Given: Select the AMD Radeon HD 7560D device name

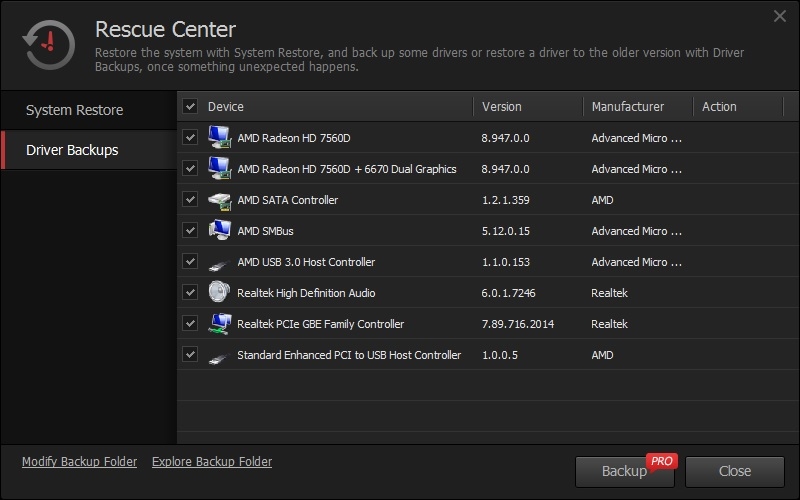Looking at the screenshot, I should pos(294,138).
